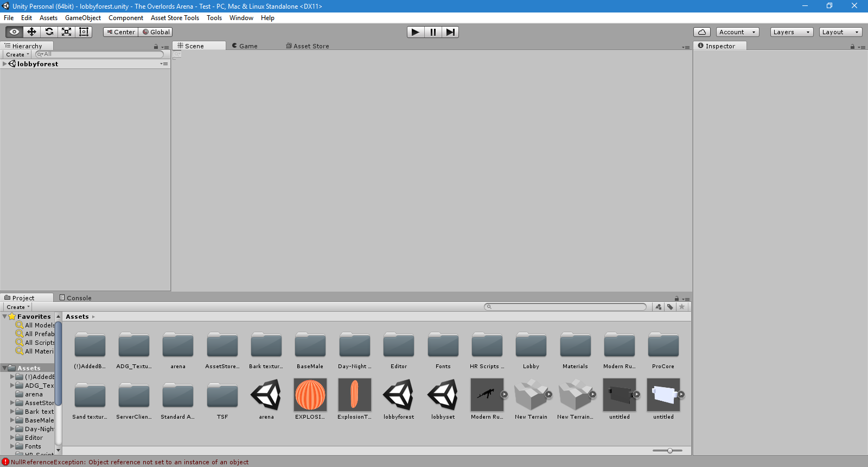The height and width of the screenshot is (467, 868).
Task: Open Search by Label filter
Action: click(670, 307)
